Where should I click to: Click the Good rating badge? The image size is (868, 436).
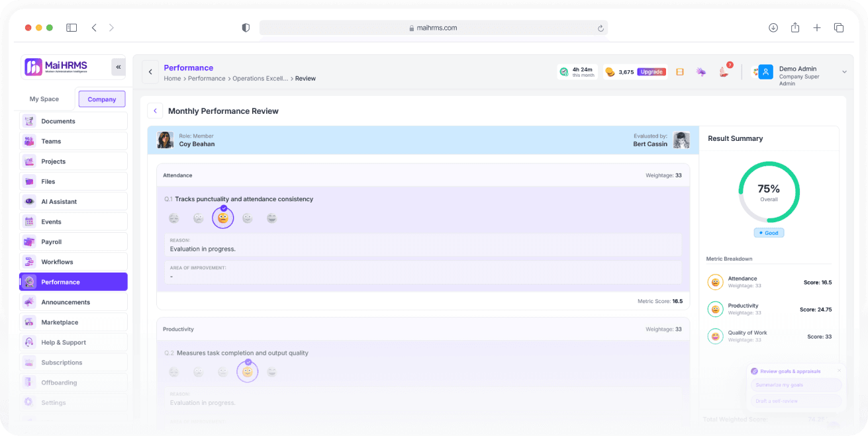click(769, 233)
